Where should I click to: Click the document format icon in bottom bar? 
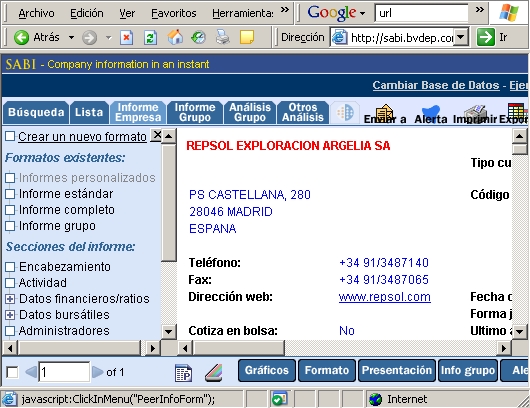tap(184, 373)
